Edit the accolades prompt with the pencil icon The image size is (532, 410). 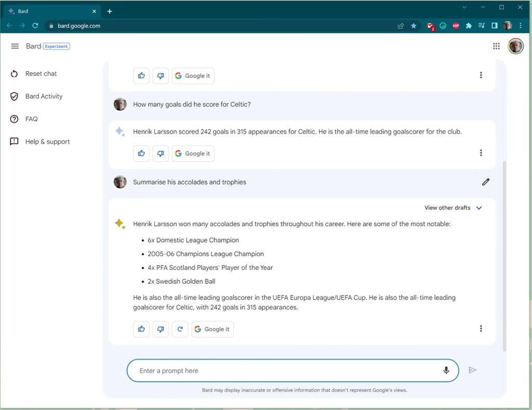click(x=486, y=182)
